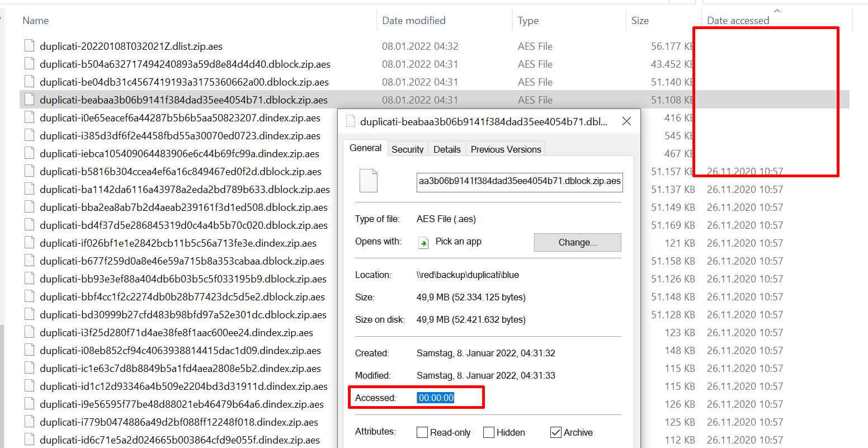Click the icon next to duplicati-id6c71e5a dindex file
The image size is (868, 448).
(x=29, y=440)
